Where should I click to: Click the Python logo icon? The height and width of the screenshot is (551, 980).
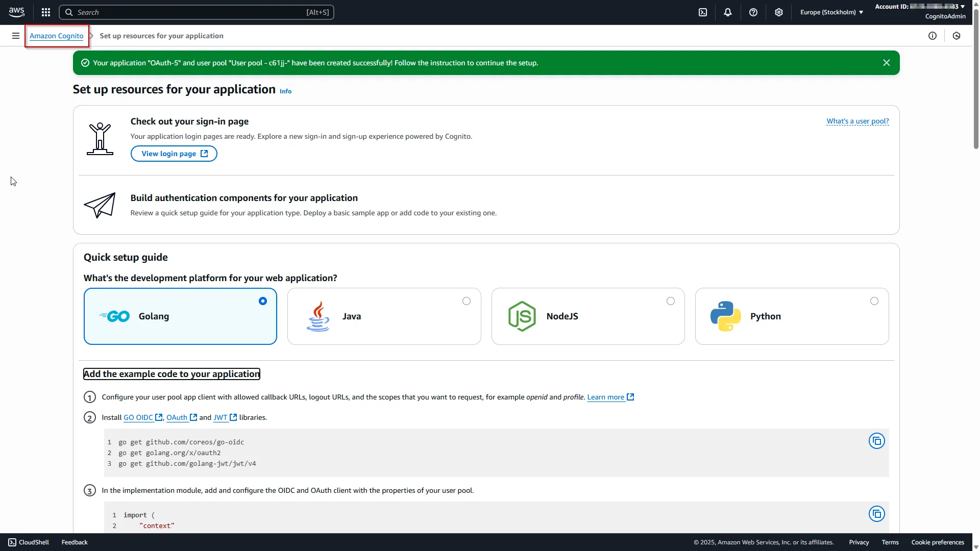tap(725, 316)
